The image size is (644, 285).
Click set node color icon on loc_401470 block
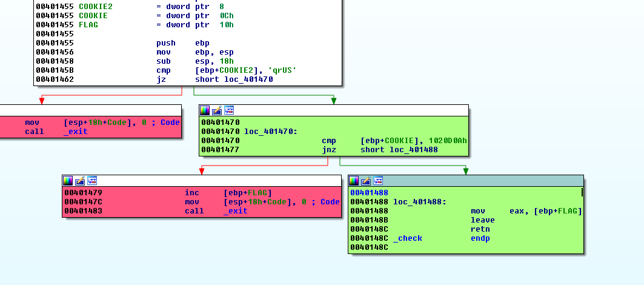[x=205, y=110]
